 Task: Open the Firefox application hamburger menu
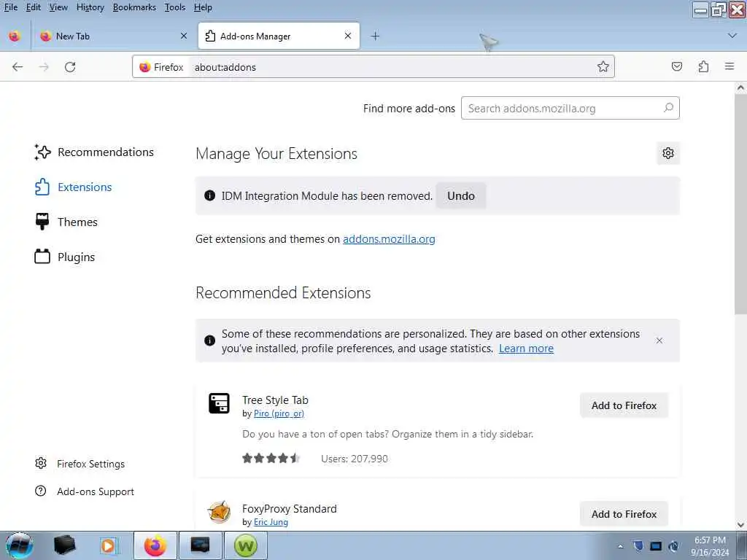pos(729,66)
